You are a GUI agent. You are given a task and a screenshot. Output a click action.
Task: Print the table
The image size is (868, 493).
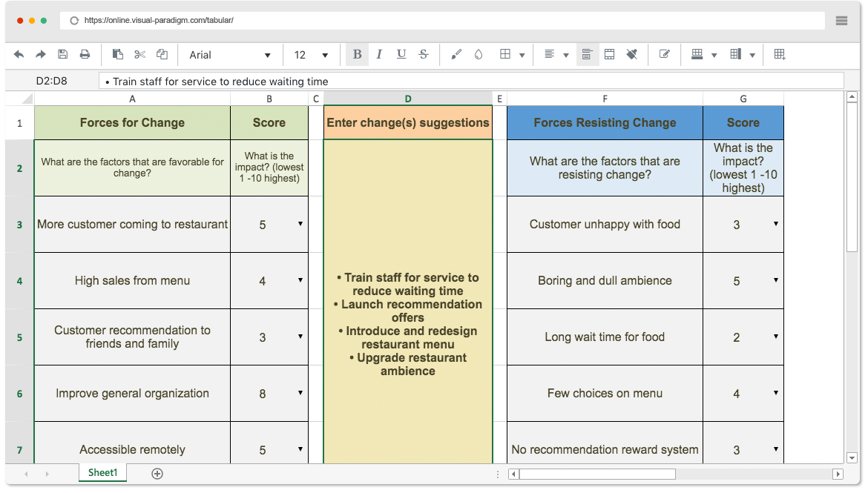coord(85,54)
